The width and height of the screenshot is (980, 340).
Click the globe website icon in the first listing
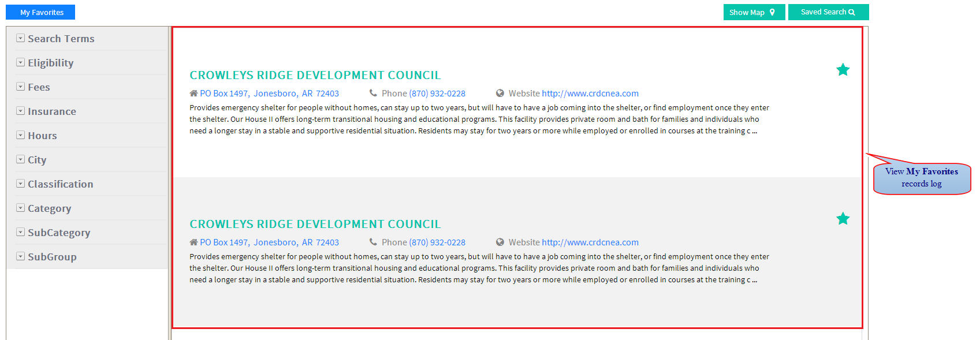click(x=500, y=93)
